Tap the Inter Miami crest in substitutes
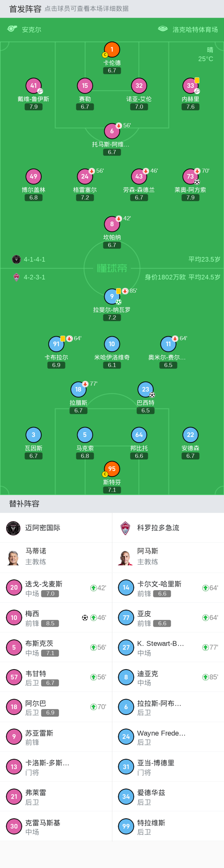The width and height of the screenshot is (224, 868). pyautogui.click(x=13, y=528)
